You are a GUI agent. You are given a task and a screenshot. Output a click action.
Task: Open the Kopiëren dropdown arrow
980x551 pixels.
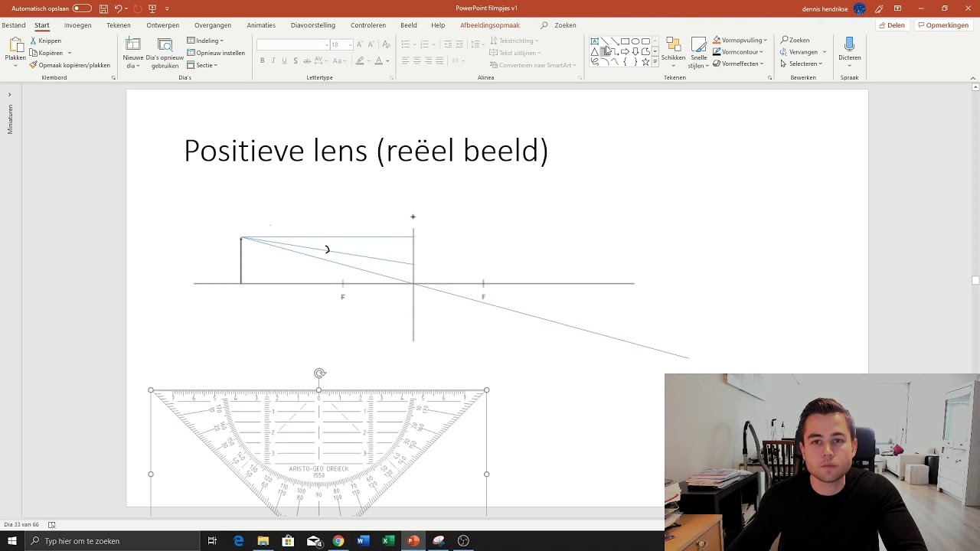click(x=70, y=53)
